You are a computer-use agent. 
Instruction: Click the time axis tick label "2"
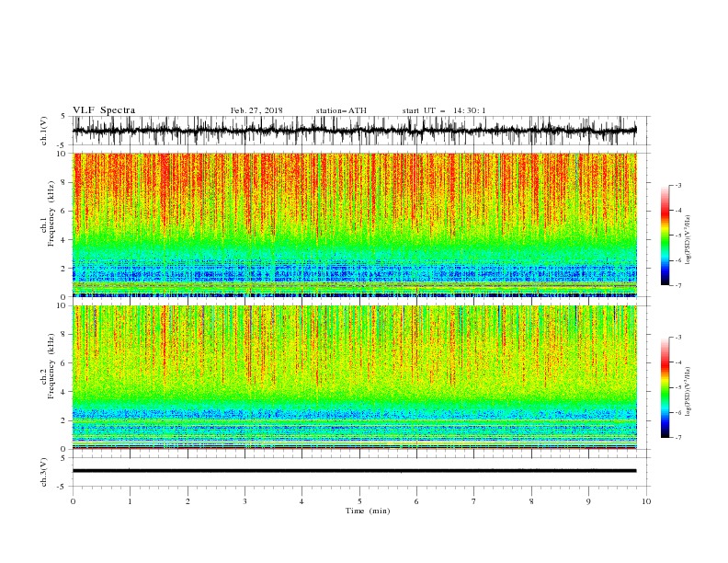pyautogui.click(x=188, y=501)
